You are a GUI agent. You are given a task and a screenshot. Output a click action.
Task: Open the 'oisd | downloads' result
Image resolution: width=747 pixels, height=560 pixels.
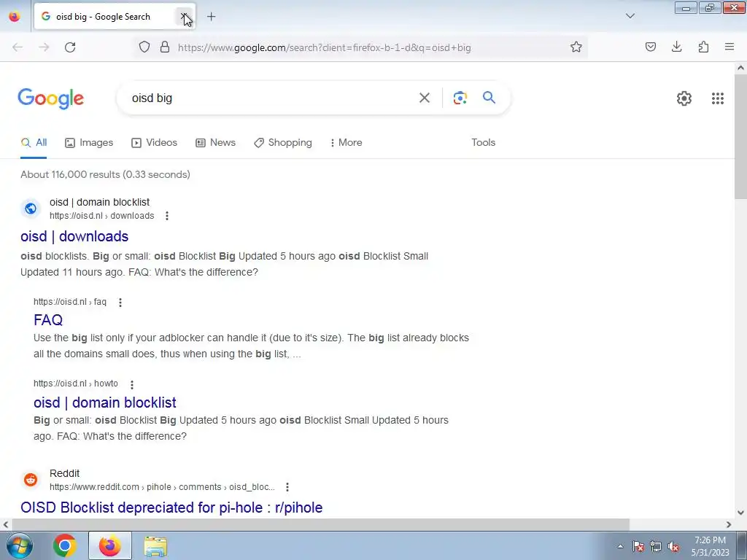tap(74, 236)
